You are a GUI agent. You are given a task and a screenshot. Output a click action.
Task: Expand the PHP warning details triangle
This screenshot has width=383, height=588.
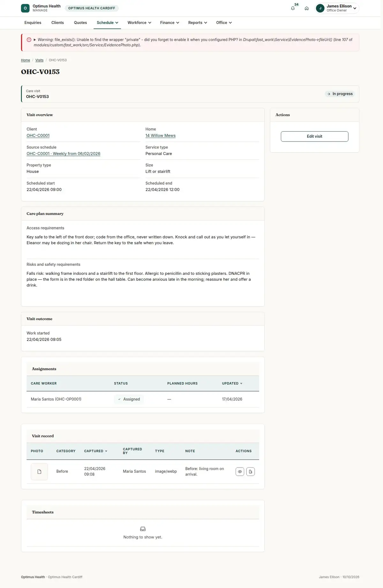[x=35, y=40]
